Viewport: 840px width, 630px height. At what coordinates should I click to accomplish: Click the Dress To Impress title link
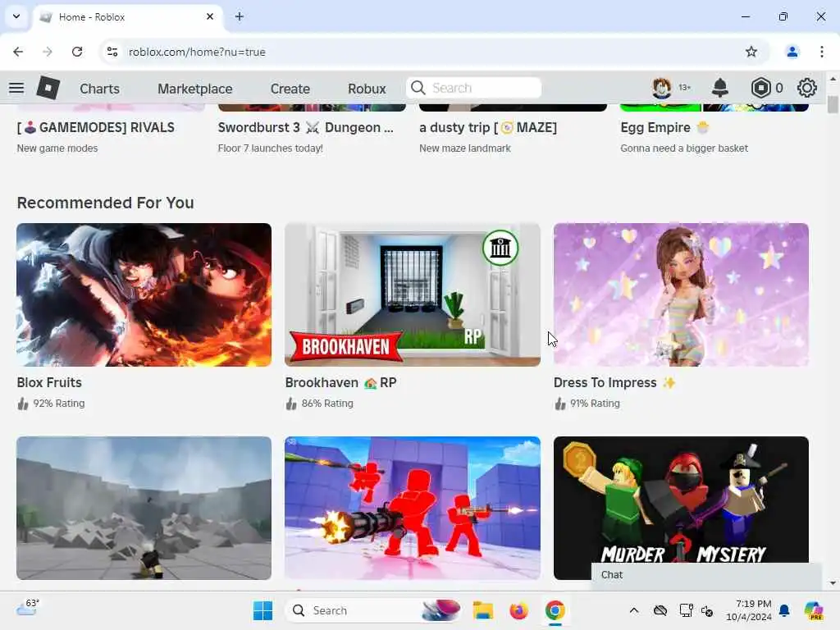point(614,382)
